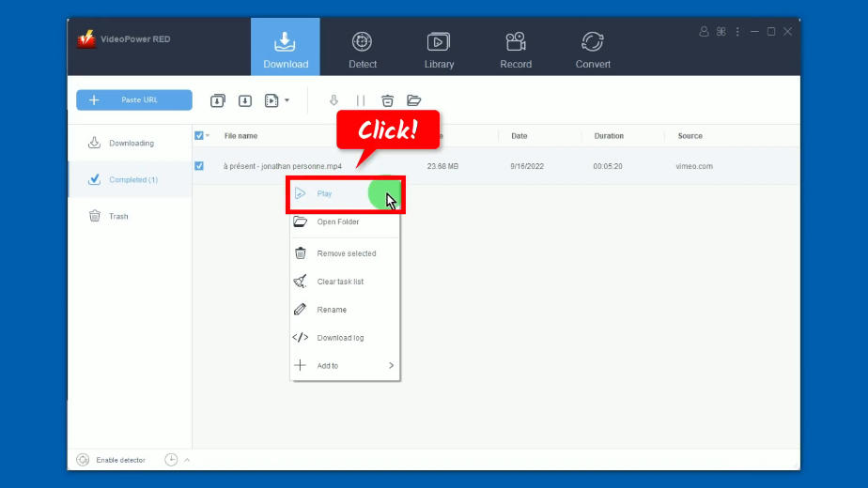Open the Trash section
868x488 pixels.
[x=130, y=216]
